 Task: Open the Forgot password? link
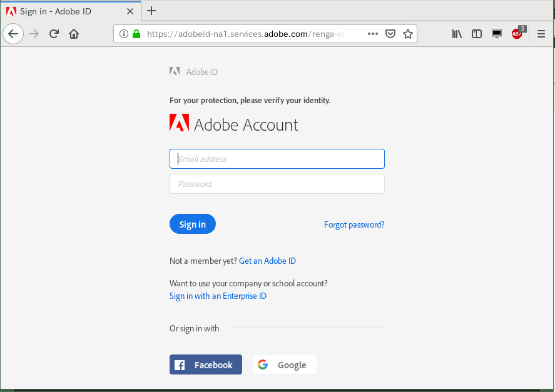(354, 224)
